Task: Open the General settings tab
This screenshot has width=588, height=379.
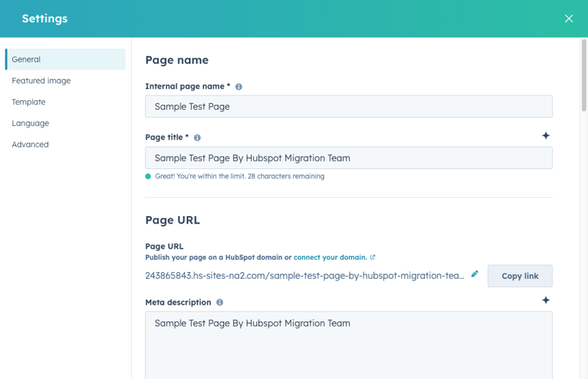Action: pos(65,59)
